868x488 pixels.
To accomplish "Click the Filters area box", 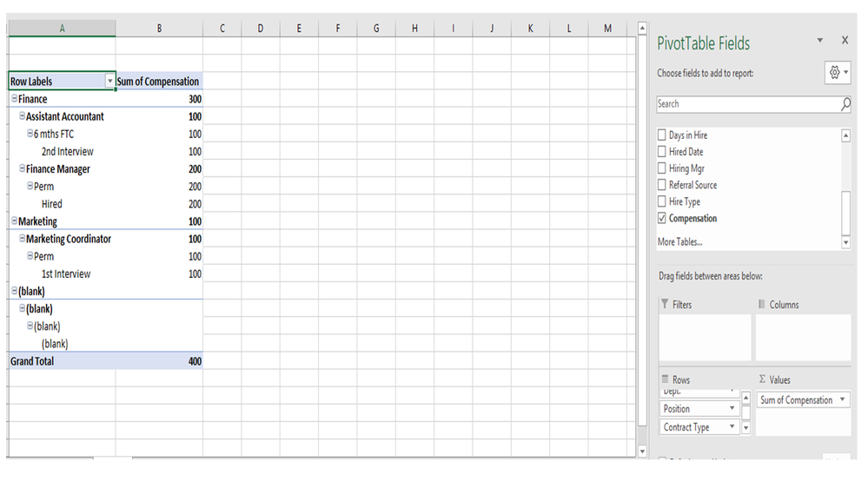I will pyautogui.click(x=705, y=338).
